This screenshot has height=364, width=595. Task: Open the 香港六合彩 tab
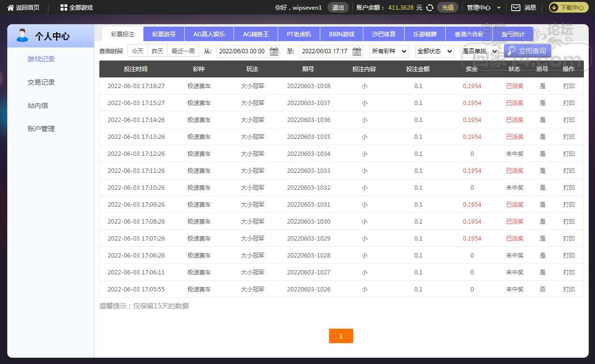(x=469, y=34)
